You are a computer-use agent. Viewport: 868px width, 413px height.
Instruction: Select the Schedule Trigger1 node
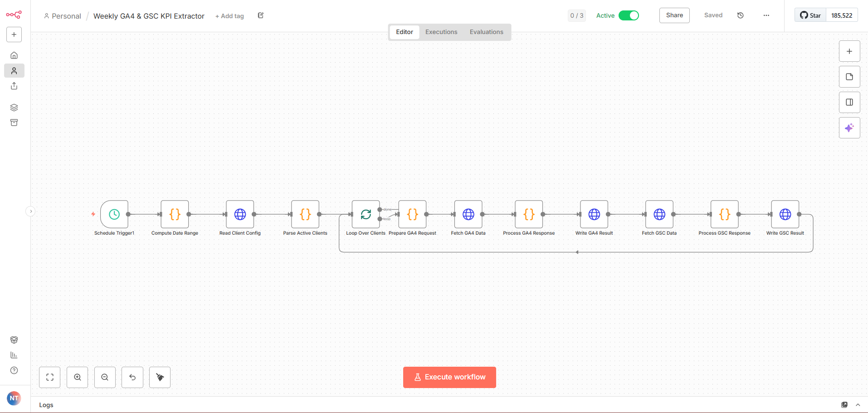[x=114, y=214]
